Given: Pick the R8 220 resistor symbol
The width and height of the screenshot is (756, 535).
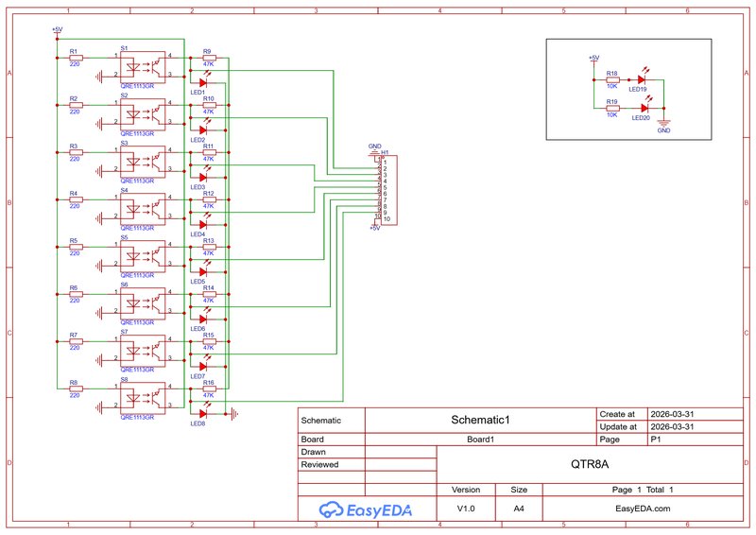Looking at the screenshot, I should point(77,388).
